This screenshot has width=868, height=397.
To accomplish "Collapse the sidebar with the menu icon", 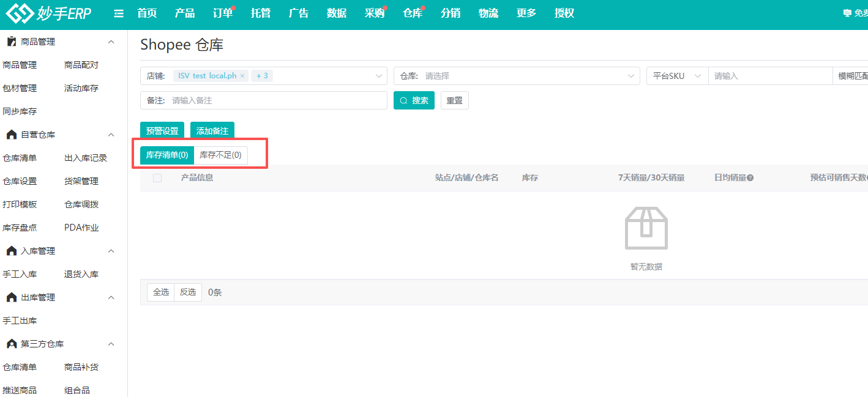I will pyautogui.click(x=119, y=13).
